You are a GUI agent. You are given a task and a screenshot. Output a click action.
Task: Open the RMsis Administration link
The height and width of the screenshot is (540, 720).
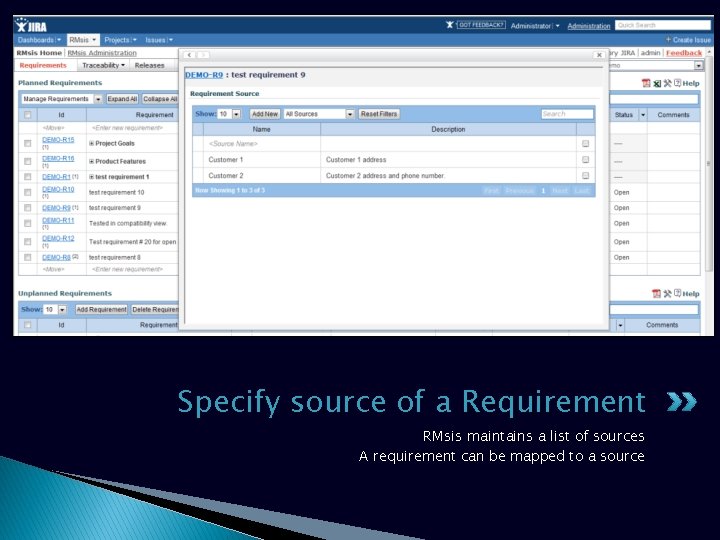tap(102, 53)
